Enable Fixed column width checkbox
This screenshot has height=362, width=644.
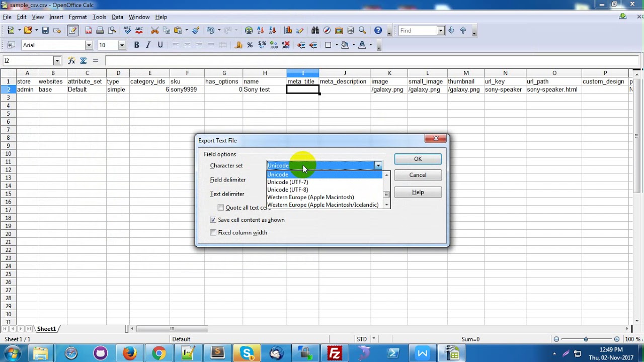pos(213,232)
